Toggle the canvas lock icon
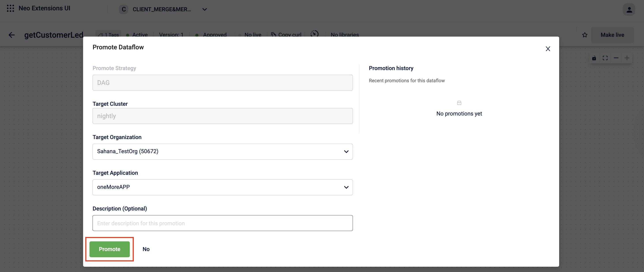Image resolution: width=644 pixels, height=272 pixels. pyautogui.click(x=594, y=58)
